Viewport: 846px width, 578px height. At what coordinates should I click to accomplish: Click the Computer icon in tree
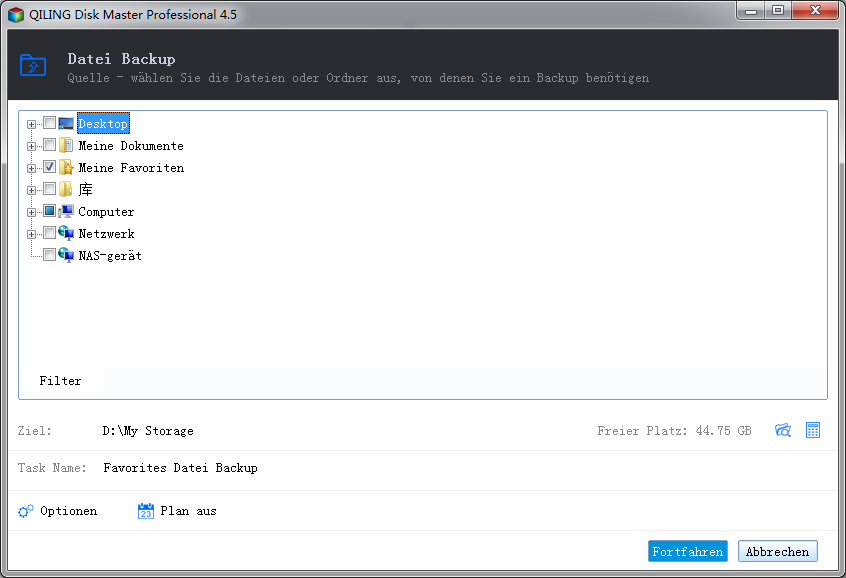66,212
